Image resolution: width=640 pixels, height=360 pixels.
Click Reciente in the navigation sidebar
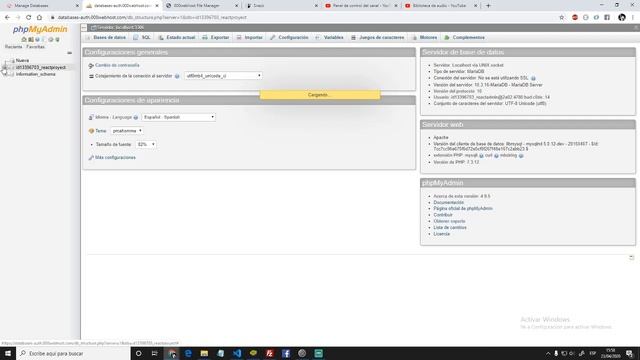click(x=13, y=47)
